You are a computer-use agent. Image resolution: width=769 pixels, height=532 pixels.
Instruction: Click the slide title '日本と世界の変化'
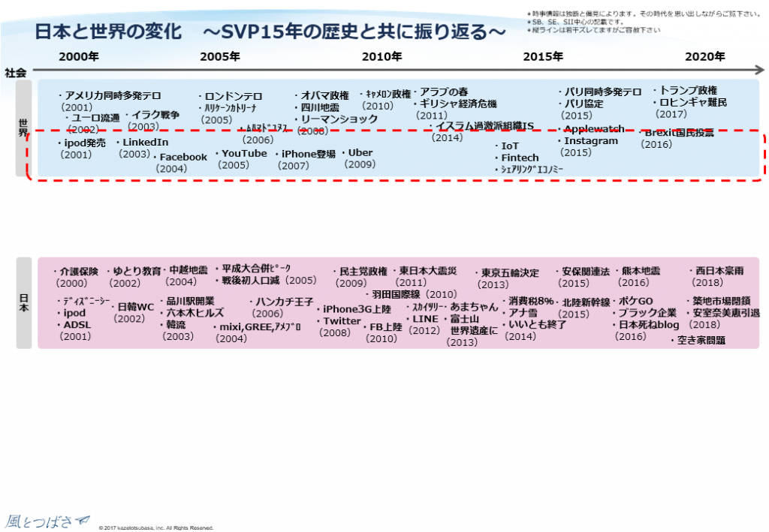click(108, 32)
